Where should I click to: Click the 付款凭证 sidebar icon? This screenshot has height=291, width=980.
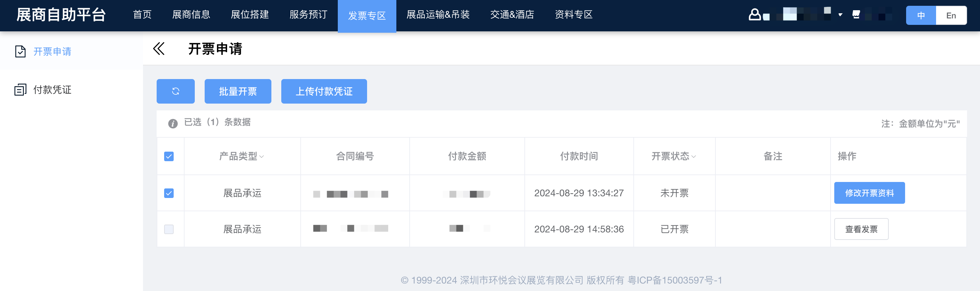(20, 90)
